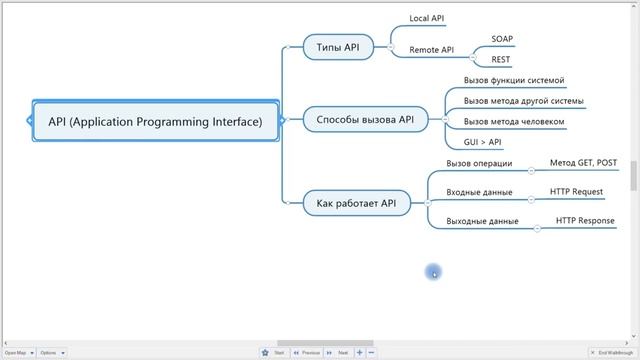The image size is (640, 360).
Task: Open the Options dropdown
Action: pos(52,353)
